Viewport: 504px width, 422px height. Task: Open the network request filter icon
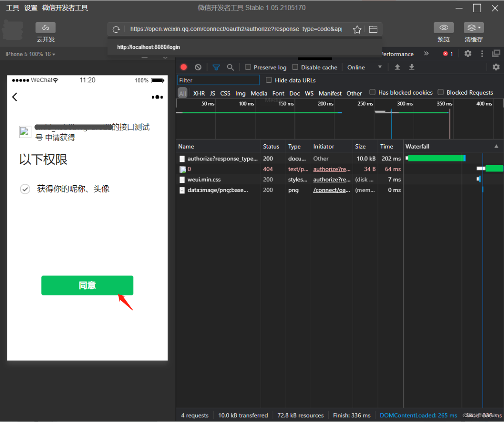tap(216, 67)
